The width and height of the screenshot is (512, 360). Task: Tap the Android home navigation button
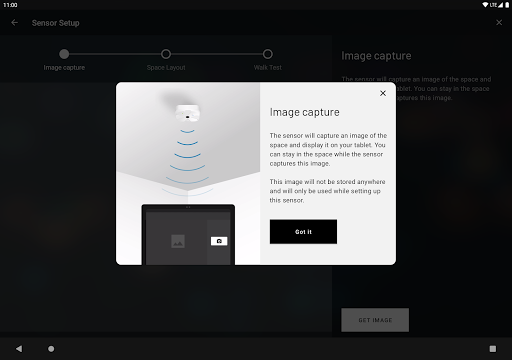(x=51, y=349)
